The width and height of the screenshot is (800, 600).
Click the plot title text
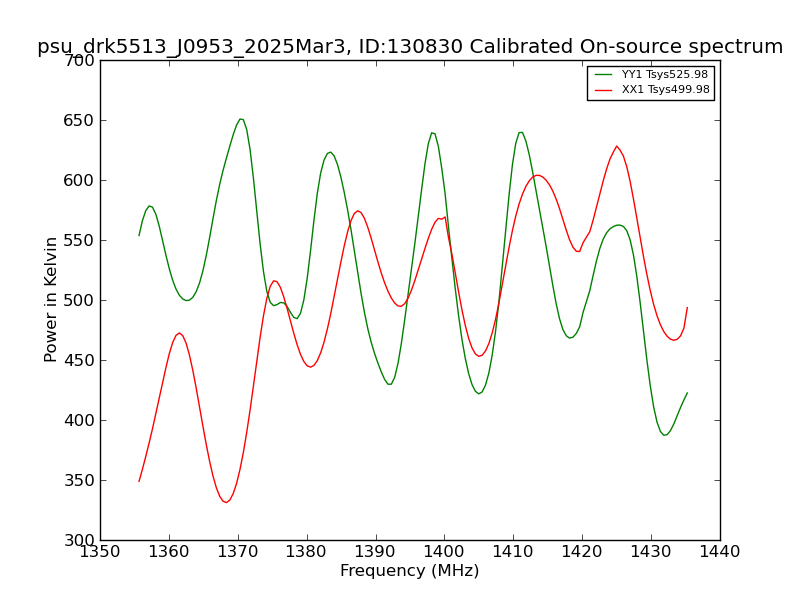point(410,46)
